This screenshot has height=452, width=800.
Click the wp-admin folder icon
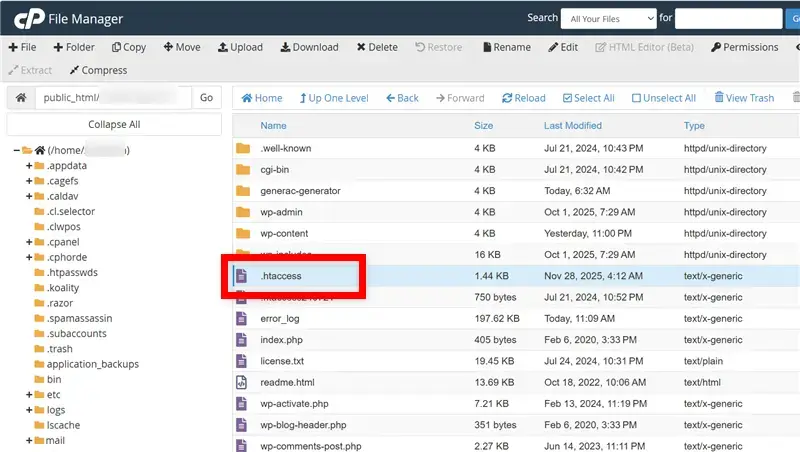[x=241, y=212]
